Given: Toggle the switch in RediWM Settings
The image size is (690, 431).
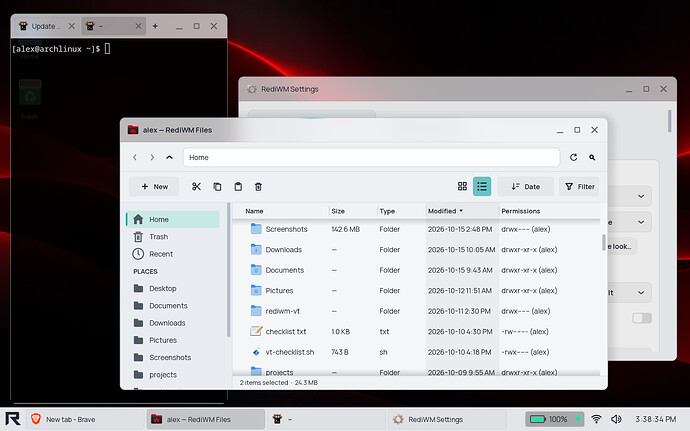Looking at the screenshot, I should [x=642, y=318].
